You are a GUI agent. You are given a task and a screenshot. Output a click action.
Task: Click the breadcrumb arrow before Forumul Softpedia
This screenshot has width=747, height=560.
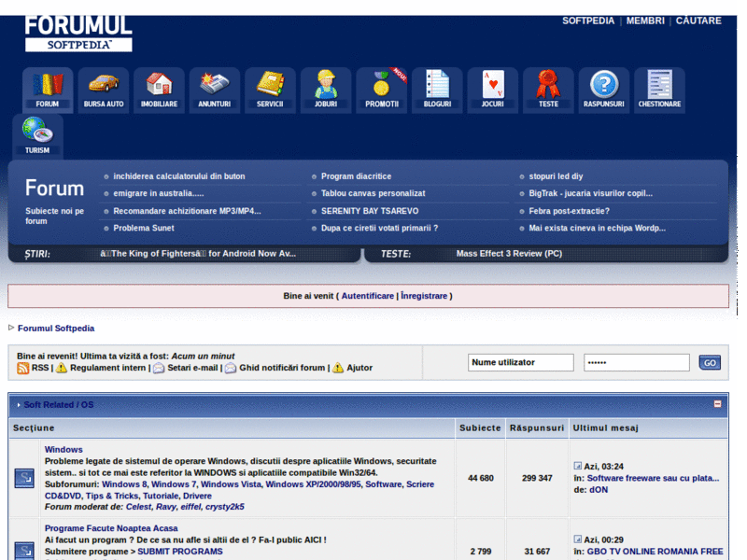click(11, 328)
